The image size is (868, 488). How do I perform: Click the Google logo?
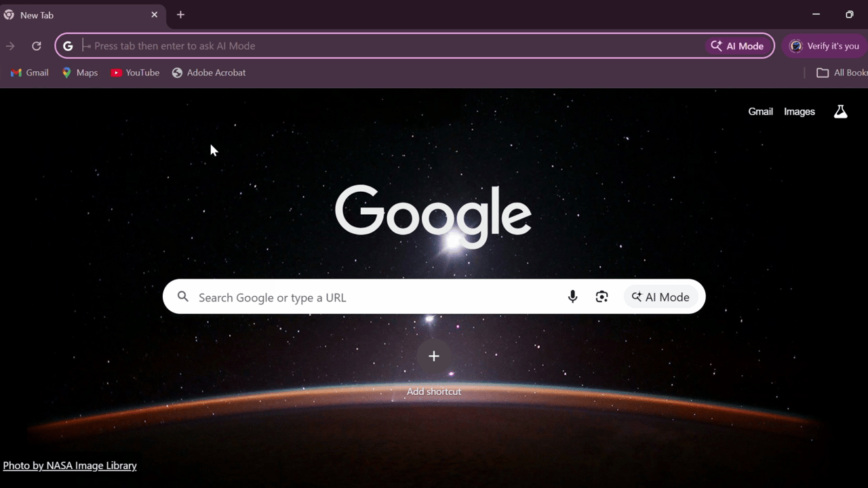[x=433, y=216]
